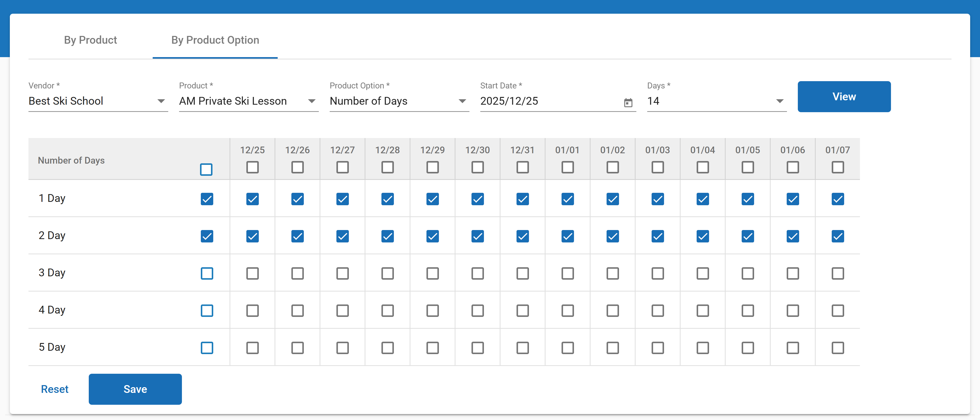Enable the 3 Day row select-all checkbox
The image size is (980, 420).
[207, 273]
